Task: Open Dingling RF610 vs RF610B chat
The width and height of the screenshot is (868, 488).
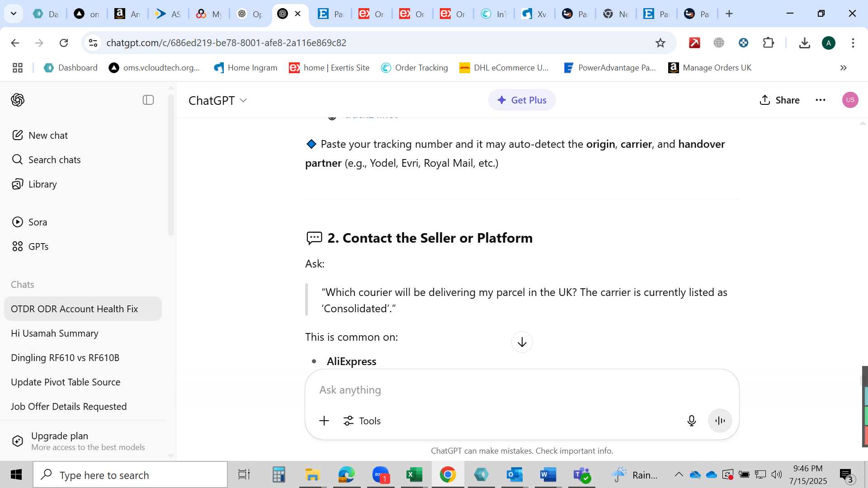Action: 83,357
